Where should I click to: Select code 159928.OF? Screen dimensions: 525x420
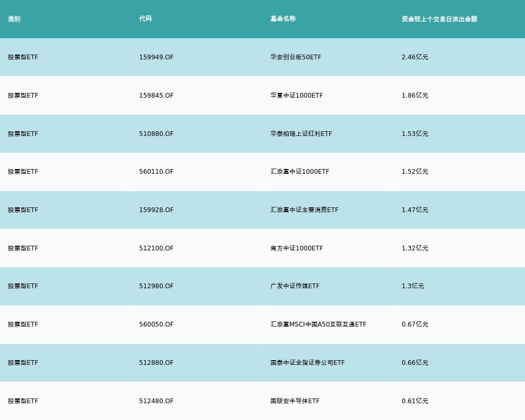(156, 210)
